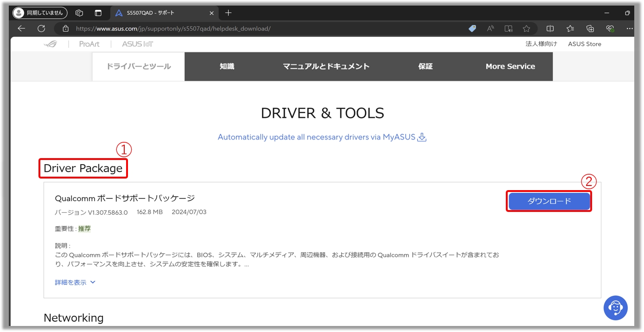Open the browser workspaces icon

coord(79,13)
